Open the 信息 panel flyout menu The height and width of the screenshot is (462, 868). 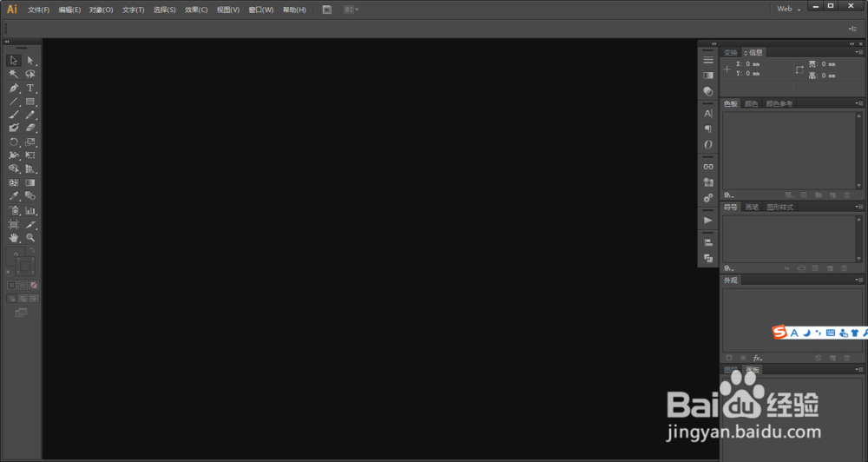[858, 53]
